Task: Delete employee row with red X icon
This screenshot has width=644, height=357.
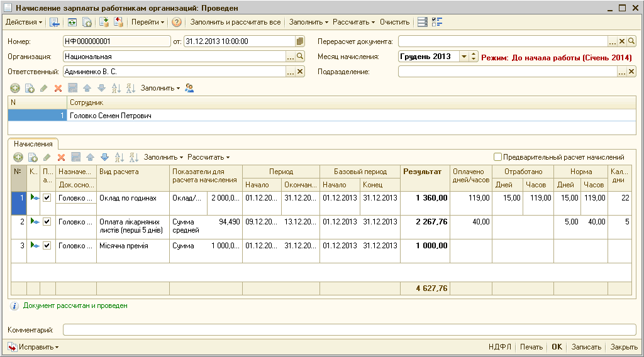Action: click(58, 88)
